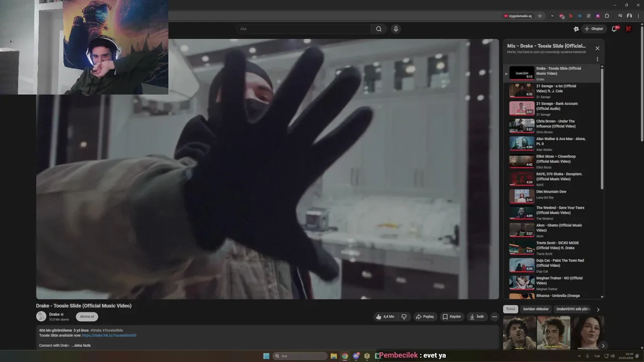Screen dimensions: 644x362
Task: Open the Drake channel name link
Action: pos(54,314)
